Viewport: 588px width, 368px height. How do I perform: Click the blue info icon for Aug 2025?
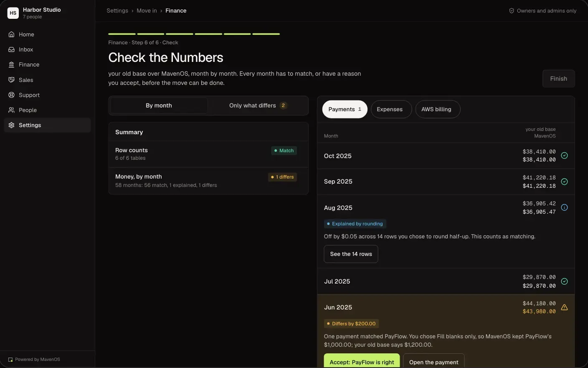click(564, 207)
